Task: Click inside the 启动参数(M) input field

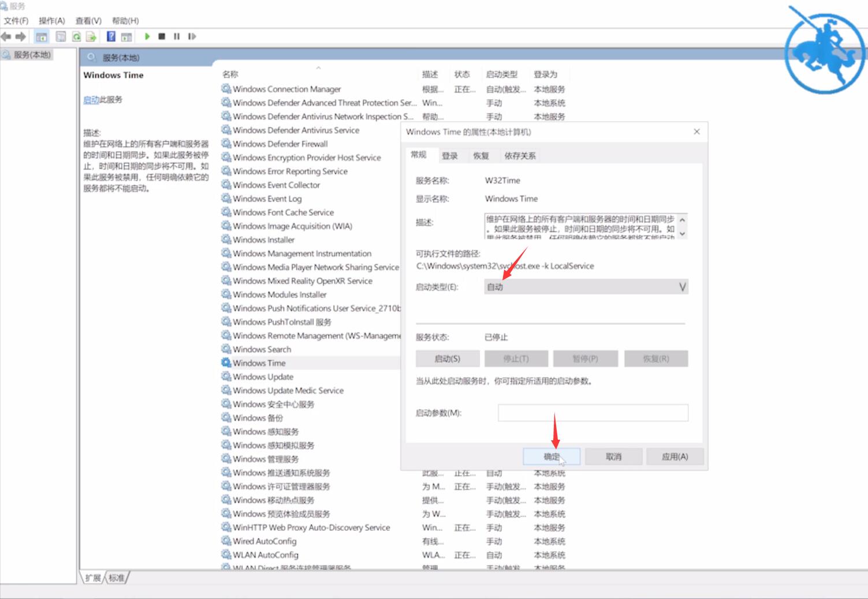Action: (x=593, y=413)
